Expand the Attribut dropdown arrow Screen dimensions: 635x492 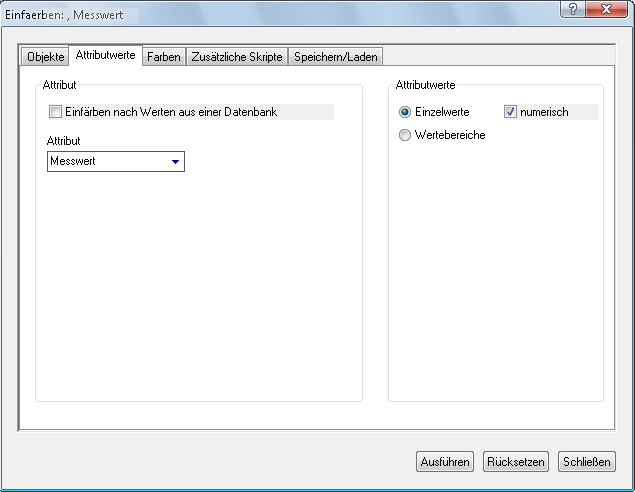tap(175, 161)
